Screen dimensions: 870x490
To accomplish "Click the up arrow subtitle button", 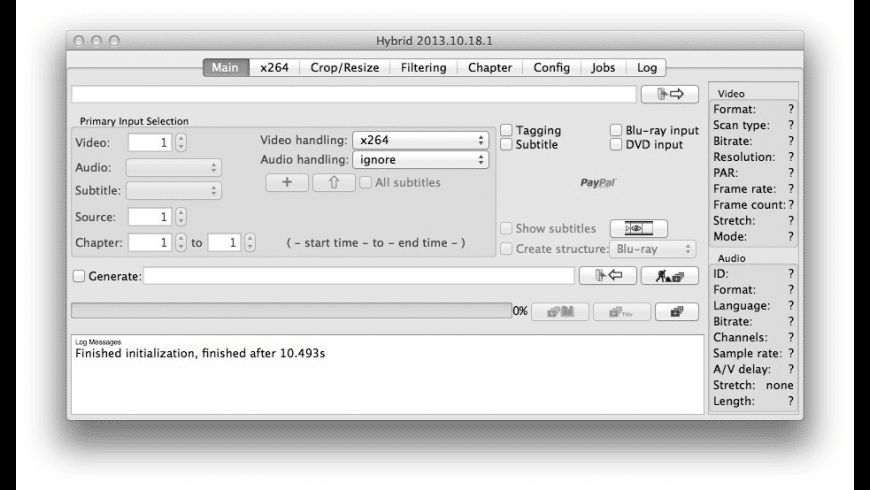I will (333, 182).
